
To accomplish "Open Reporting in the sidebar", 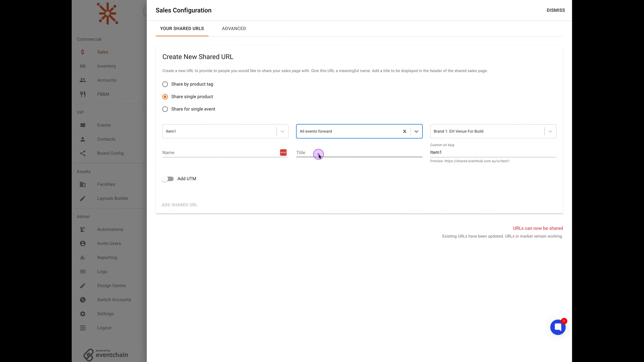I will point(107,258).
